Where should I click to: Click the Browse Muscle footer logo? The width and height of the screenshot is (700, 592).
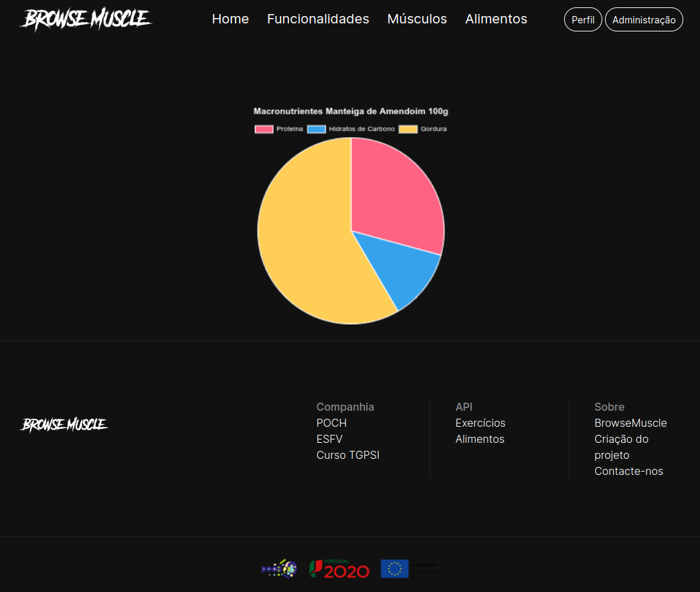[64, 425]
